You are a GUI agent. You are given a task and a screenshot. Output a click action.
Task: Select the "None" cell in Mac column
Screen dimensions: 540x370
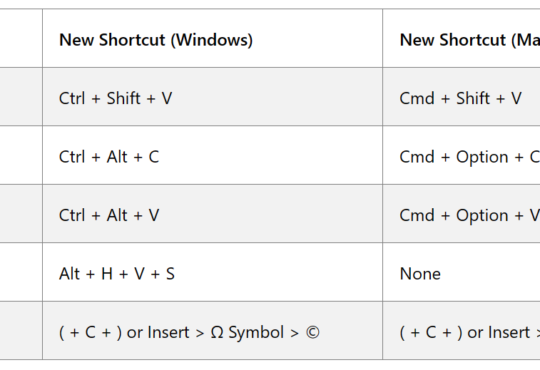(461, 272)
